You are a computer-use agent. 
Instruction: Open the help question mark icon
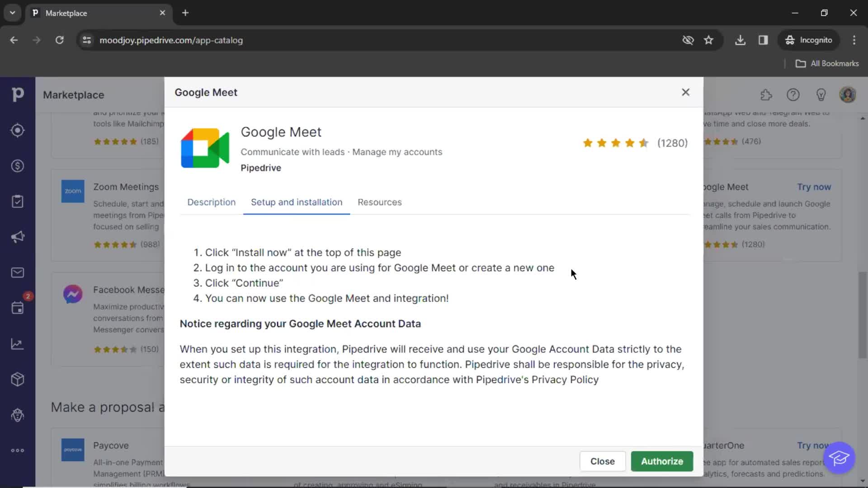point(793,95)
